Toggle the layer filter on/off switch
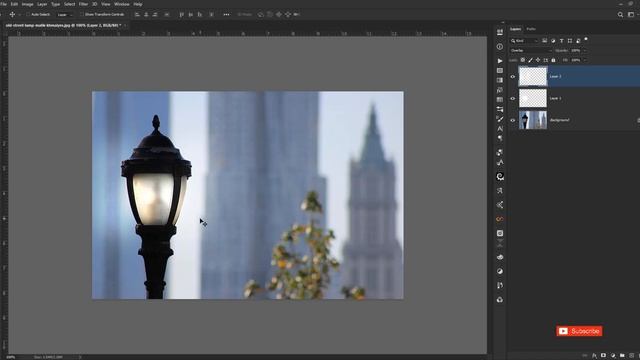 (x=586, y=40)
